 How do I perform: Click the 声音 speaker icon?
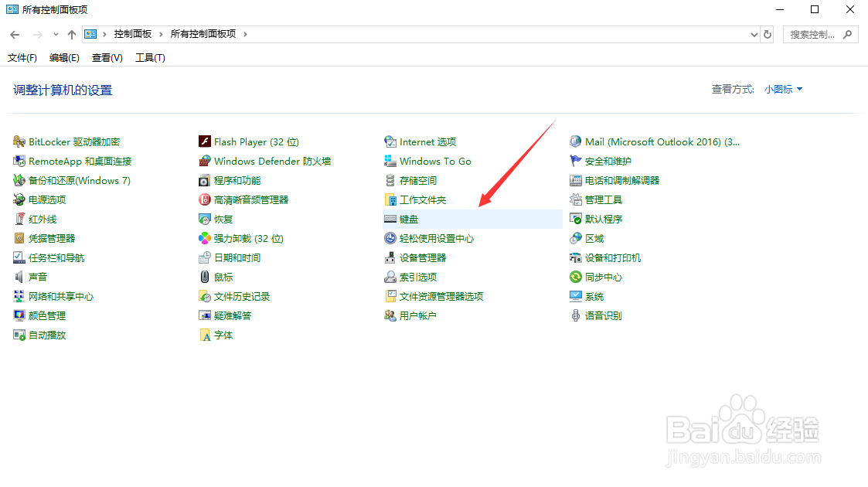click(x=19, y=278)
